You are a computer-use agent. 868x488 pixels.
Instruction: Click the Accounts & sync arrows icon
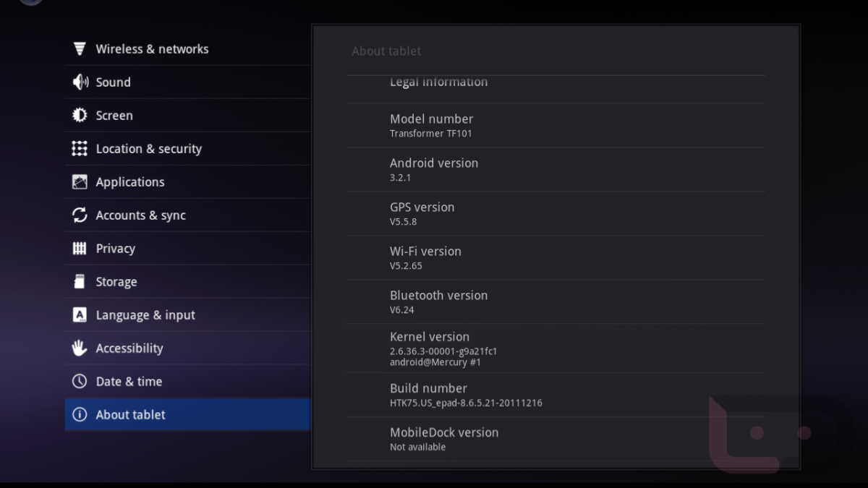tap(80, 215)
